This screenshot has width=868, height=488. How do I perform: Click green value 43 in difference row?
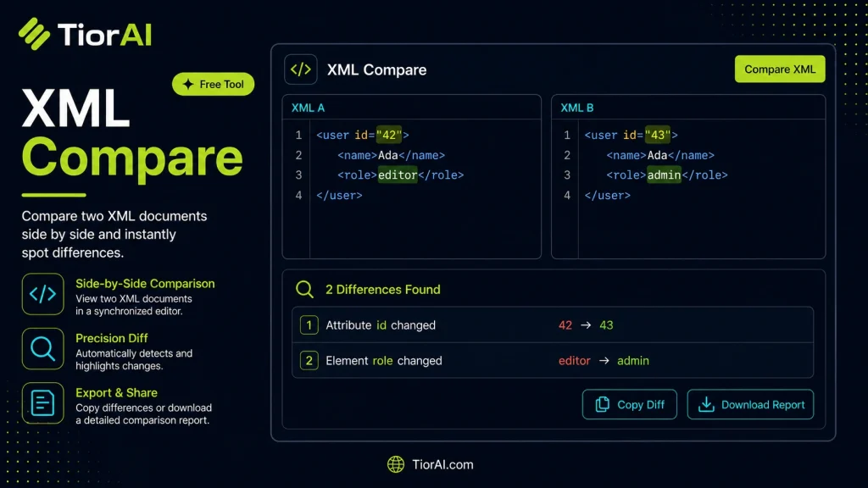(606, 325)
